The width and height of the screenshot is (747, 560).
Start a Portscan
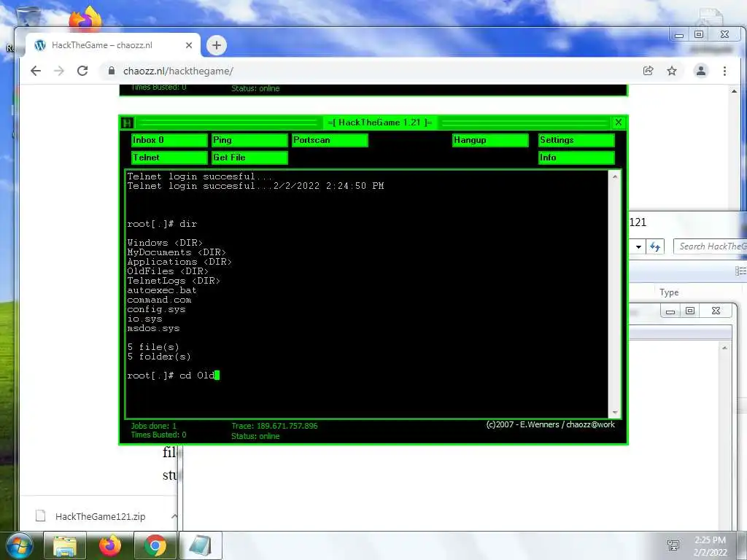pos(330,140)
